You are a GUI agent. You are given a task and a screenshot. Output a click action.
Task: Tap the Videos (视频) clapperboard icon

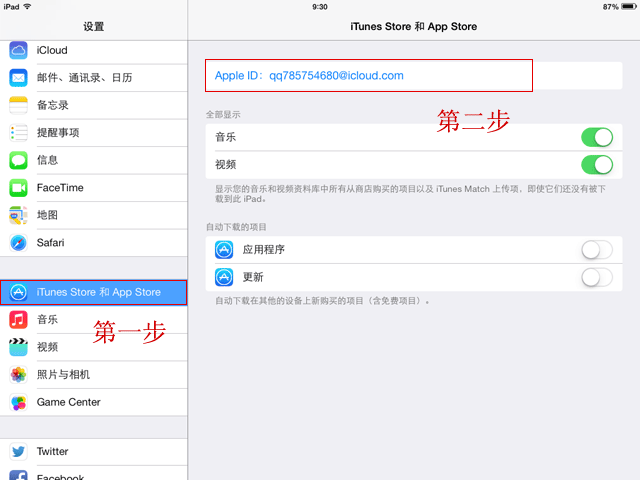coord(18,347)
